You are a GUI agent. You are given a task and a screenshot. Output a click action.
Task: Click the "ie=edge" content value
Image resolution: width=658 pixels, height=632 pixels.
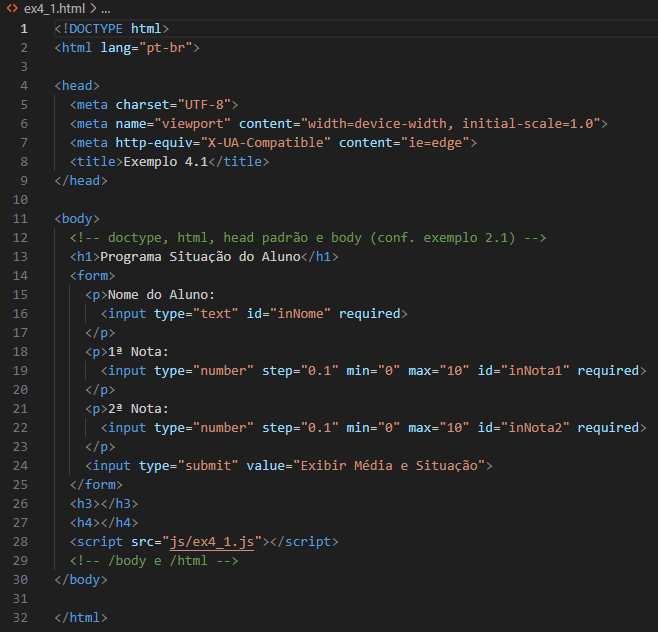(435, 143)
